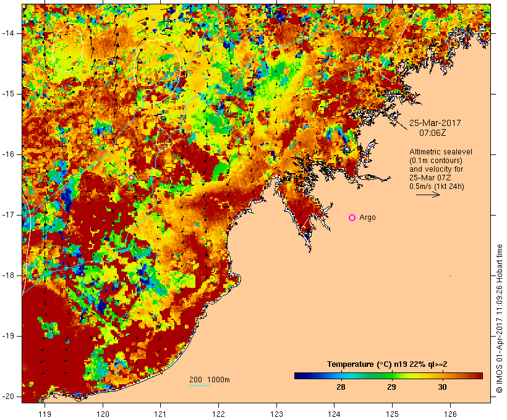Click the cyan isobath legend line sample
This screenshot has width=507, height=420.
click(x=200, y=385)
